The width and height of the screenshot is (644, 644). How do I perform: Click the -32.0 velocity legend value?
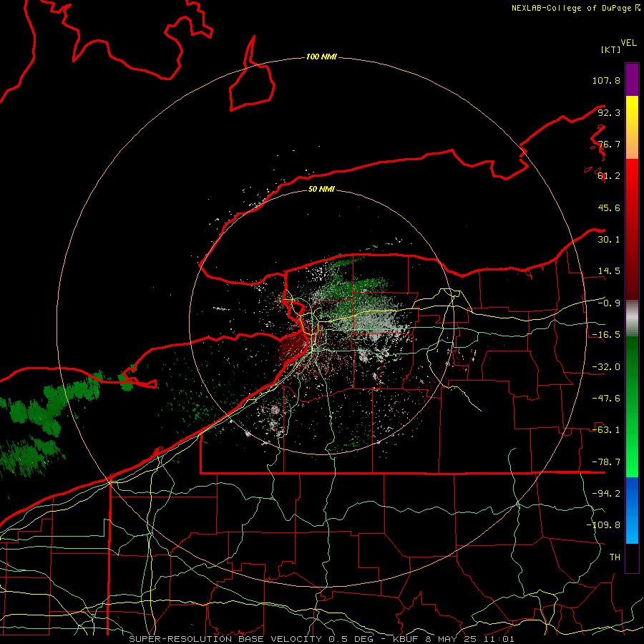(606, 367)
